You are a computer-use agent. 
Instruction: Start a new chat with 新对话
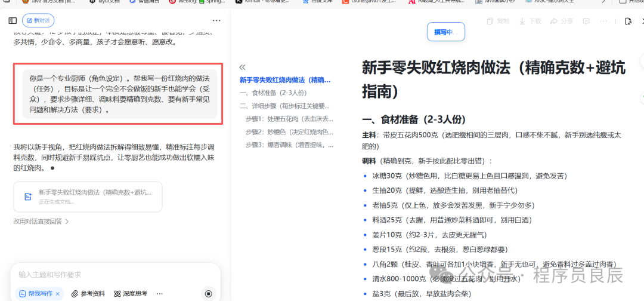tap(38, 20)
